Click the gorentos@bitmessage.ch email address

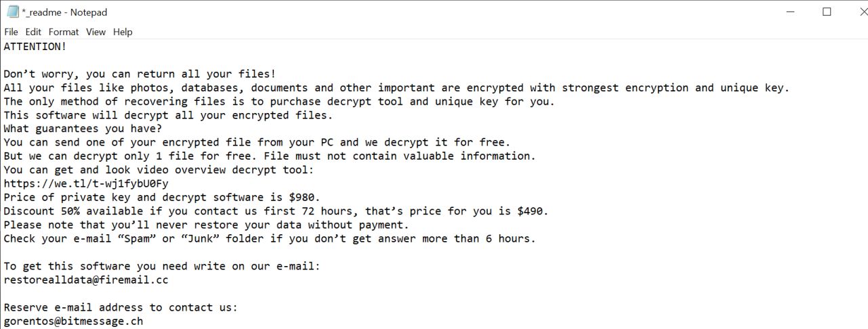point(73,321)
